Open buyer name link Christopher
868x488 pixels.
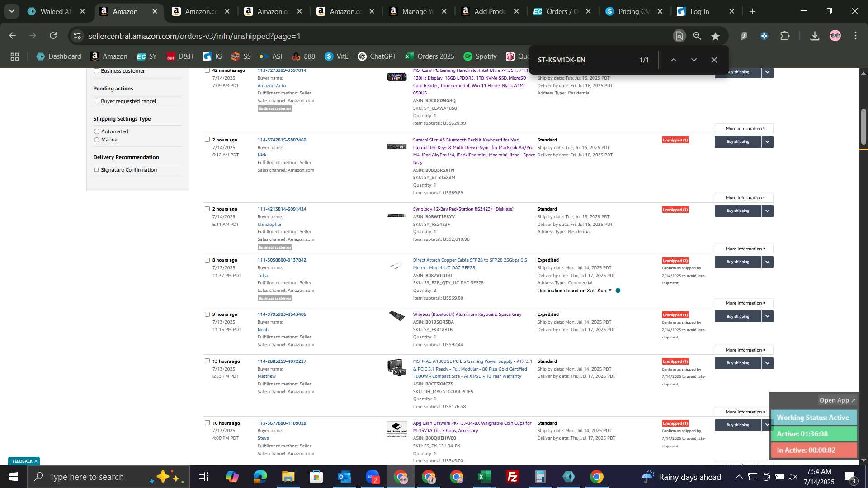269,224
